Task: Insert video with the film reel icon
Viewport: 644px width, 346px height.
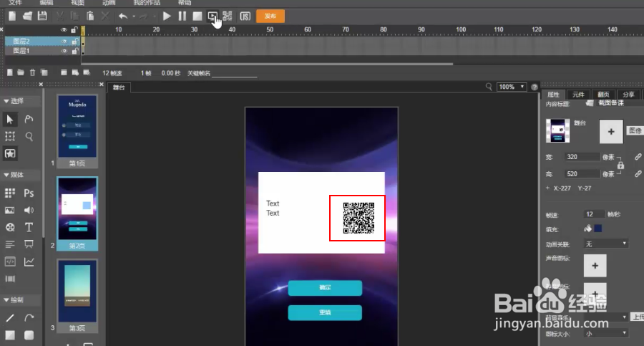Action: [x=10, y=227]
